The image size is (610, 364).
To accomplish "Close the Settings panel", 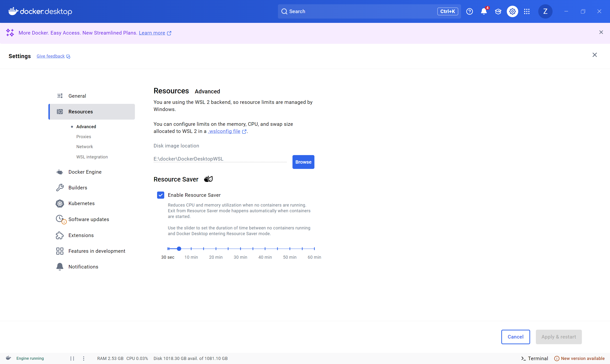I will tap(595, 55).
